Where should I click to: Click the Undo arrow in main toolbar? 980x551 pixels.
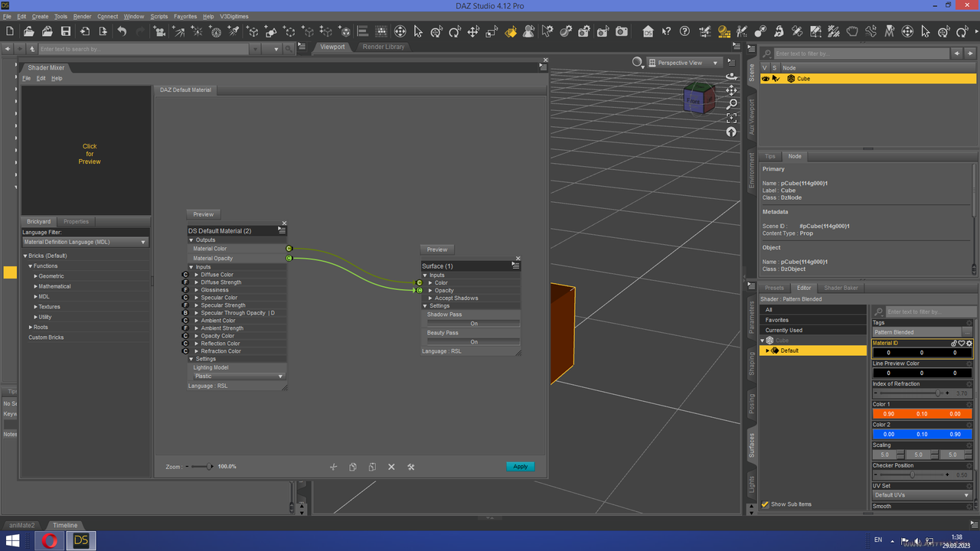[122, 31]
